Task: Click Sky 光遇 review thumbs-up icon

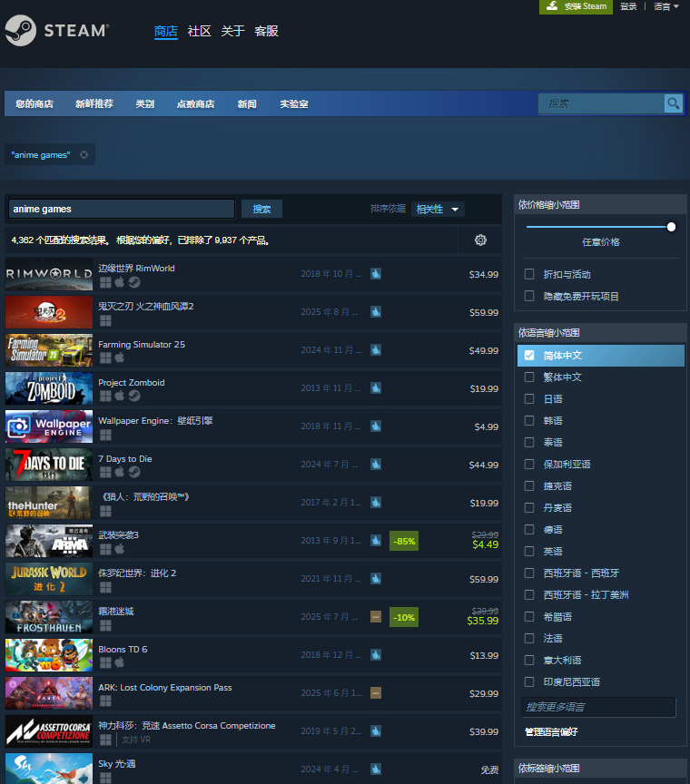Action: click(376, 769)
